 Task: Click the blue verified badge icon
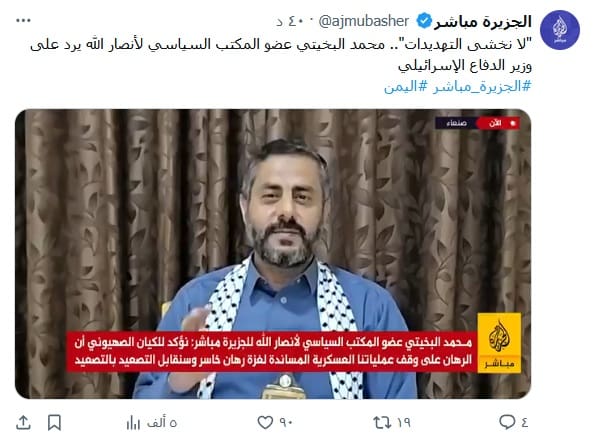424,21
